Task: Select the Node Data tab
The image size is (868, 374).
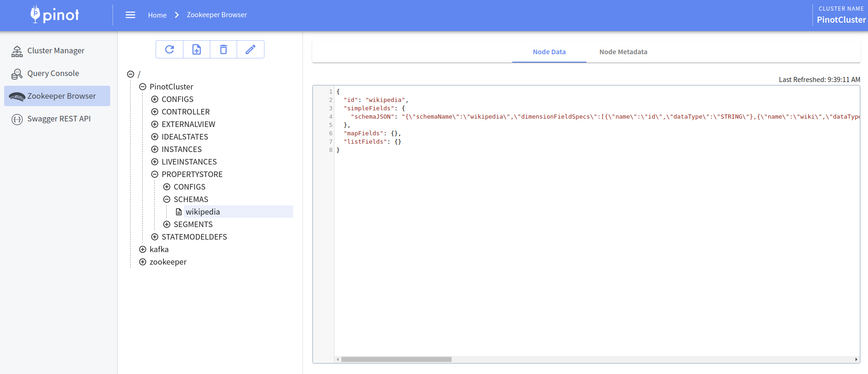Action: point(549,52)
